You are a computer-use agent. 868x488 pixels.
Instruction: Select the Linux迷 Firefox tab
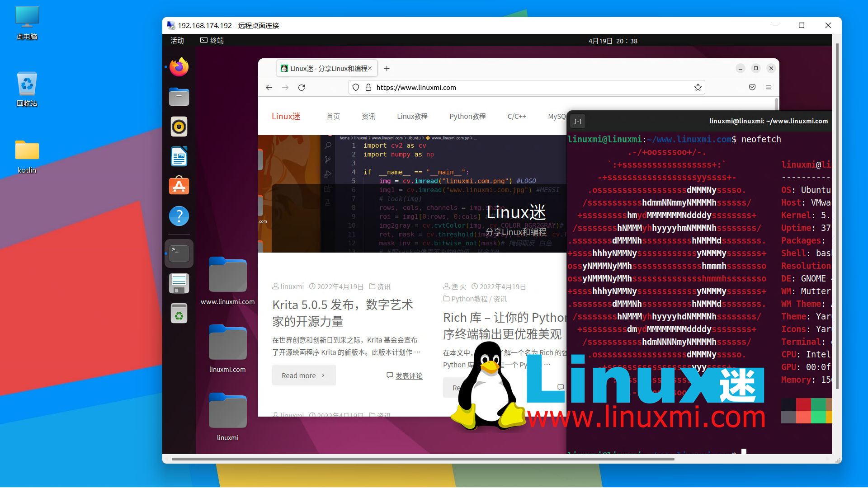point(327,69)
